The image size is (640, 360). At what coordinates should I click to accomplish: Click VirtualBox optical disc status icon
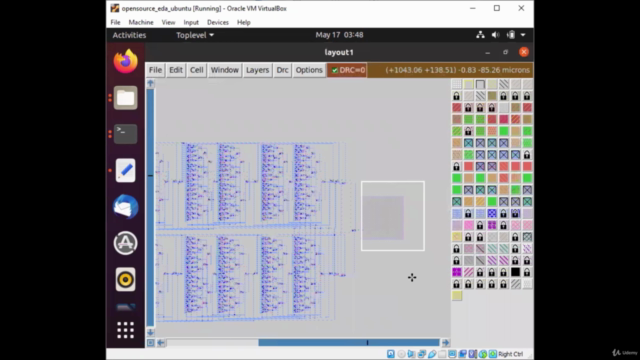tap(401, 354)
